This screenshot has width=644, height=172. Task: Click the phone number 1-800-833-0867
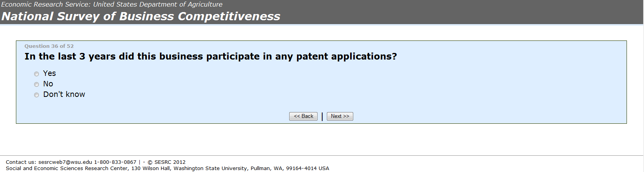pyautogui.click(x=115, y=162)
